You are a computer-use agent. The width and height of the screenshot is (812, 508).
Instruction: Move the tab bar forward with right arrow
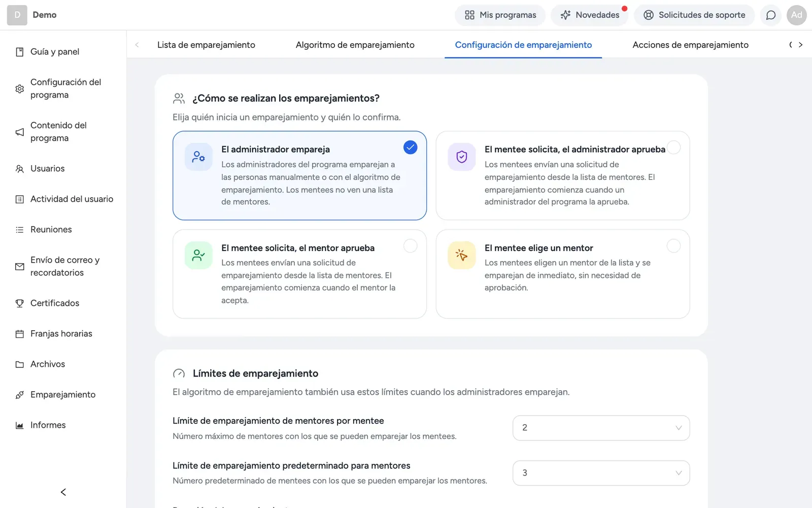coord(801,45)
